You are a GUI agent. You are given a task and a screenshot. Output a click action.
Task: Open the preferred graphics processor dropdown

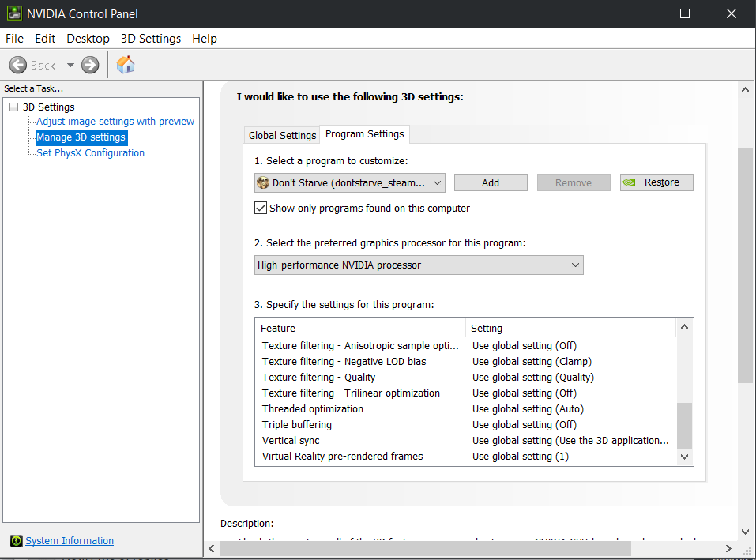point(419,265)
